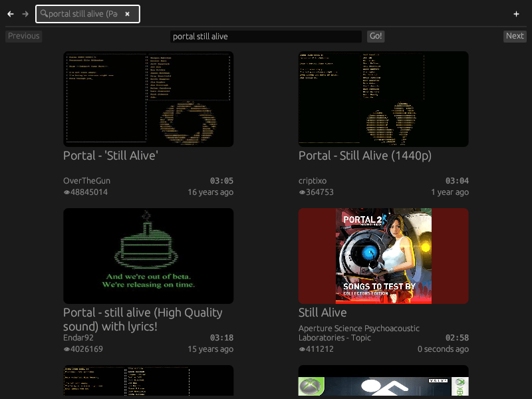Click the Previous page button
Viewport: 532px width, 399px height.
[23, 36]
